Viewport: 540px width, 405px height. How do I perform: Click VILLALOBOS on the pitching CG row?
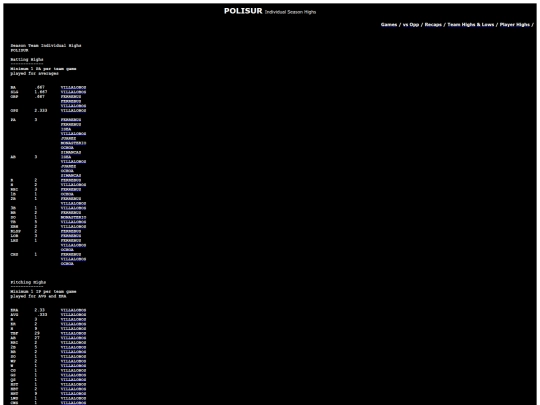(73, 371)
